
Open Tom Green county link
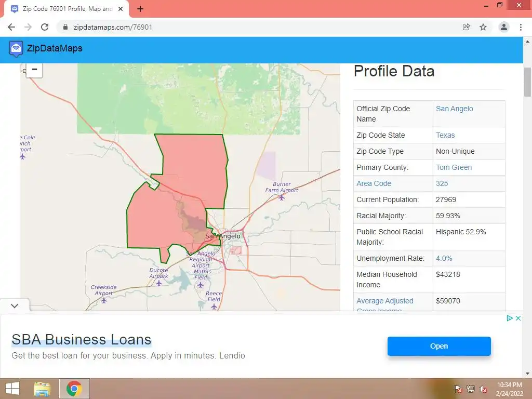pos(454,167)
